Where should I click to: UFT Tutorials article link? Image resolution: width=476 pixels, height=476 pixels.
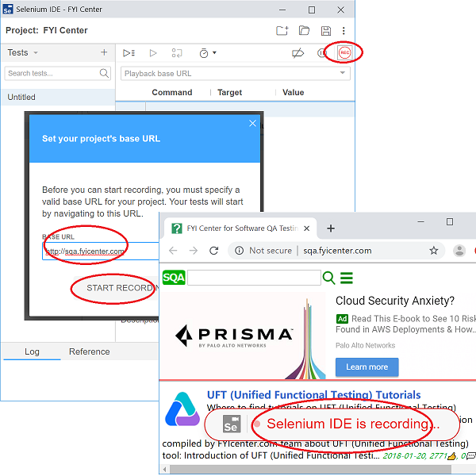(x=313, y=395)
